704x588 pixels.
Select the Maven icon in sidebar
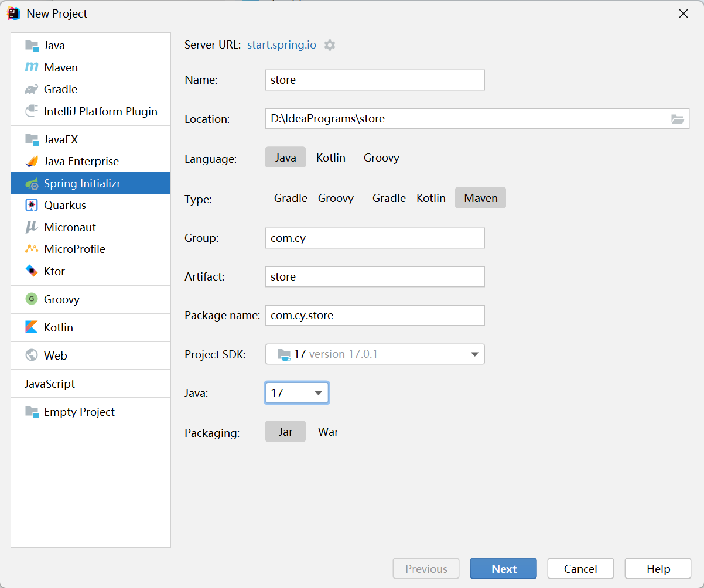pyautogui.click(x=32, y=67)
